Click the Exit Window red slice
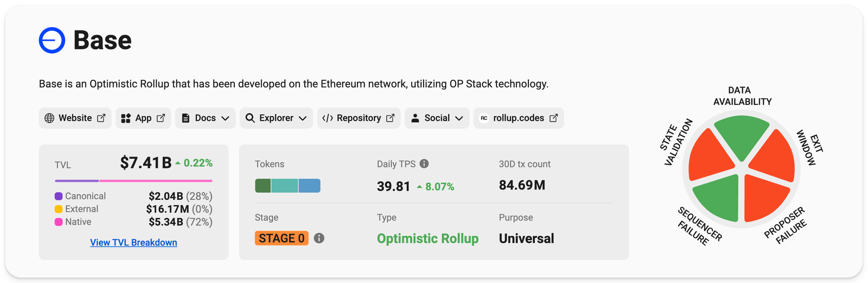Viewport: 868px width, 283px height. point(773,156)
